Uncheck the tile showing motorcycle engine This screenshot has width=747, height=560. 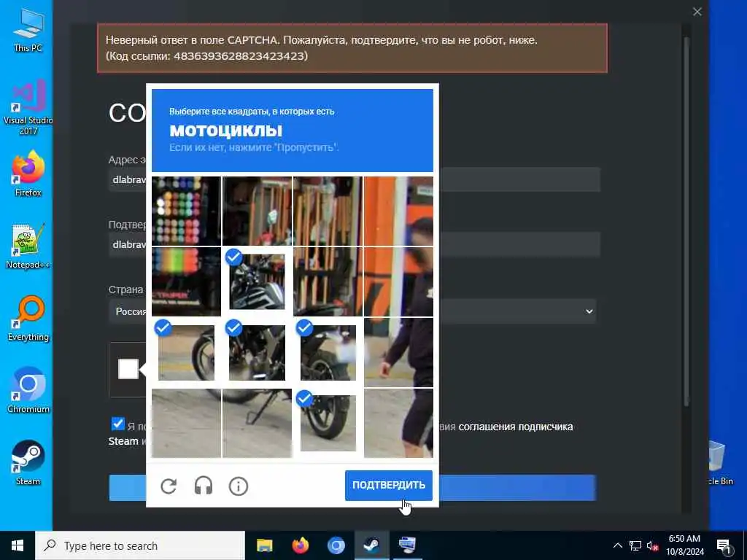[257, 352]
